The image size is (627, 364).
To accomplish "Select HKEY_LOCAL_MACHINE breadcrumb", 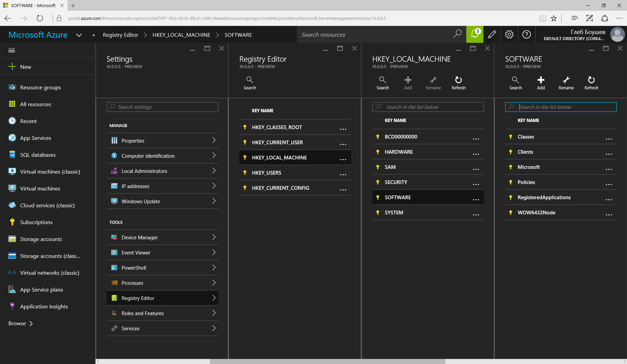I will [x=181, y=35].
